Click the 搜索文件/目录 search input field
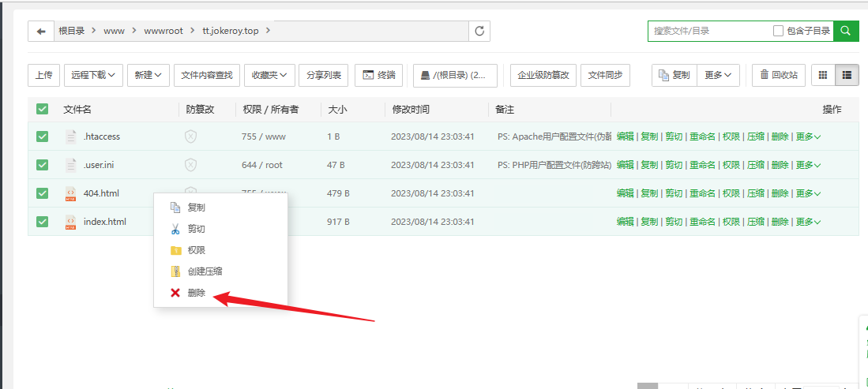Viewport: 868px width, 389px height. point(709,31)
